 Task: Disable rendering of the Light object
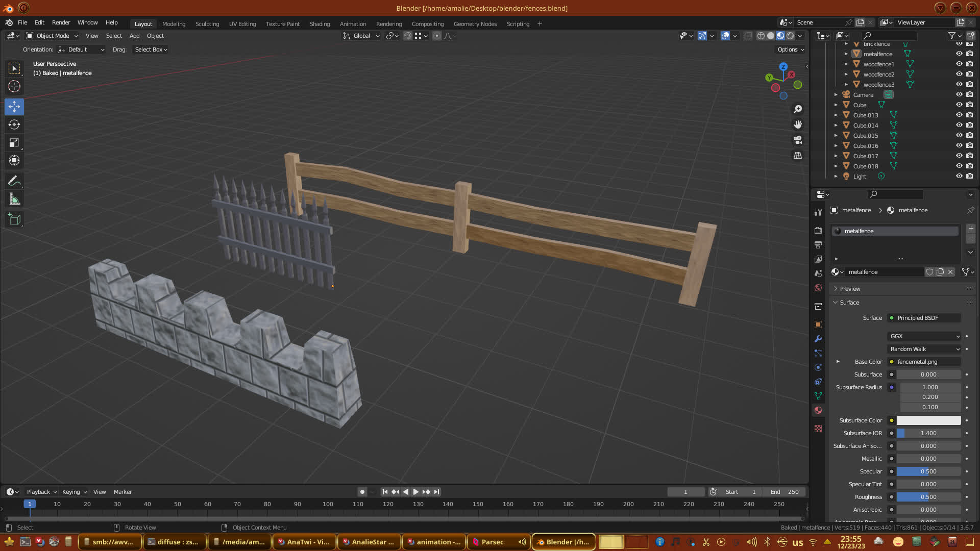click(969, 177)
